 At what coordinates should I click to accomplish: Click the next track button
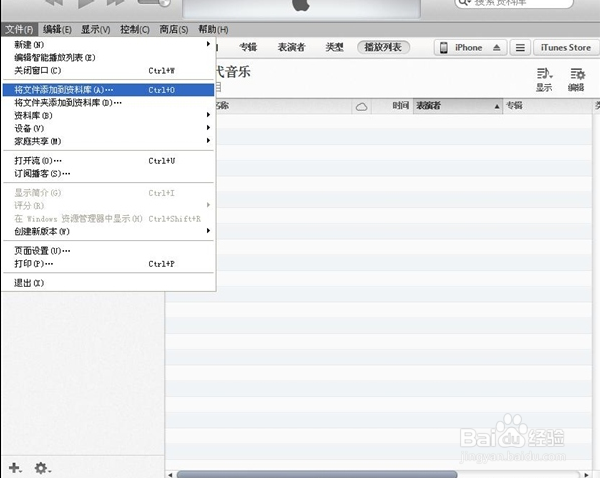pyautogui.click(x=116, y=3)
